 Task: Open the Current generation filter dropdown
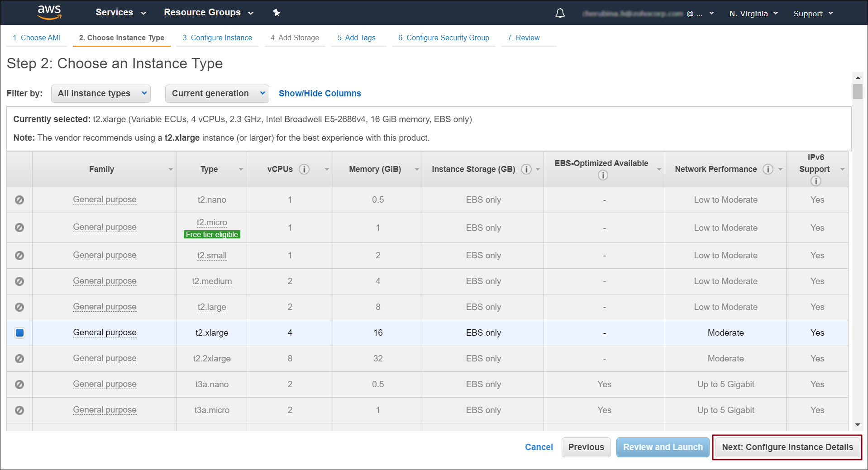pyautogui.click(x=217, y=94)
